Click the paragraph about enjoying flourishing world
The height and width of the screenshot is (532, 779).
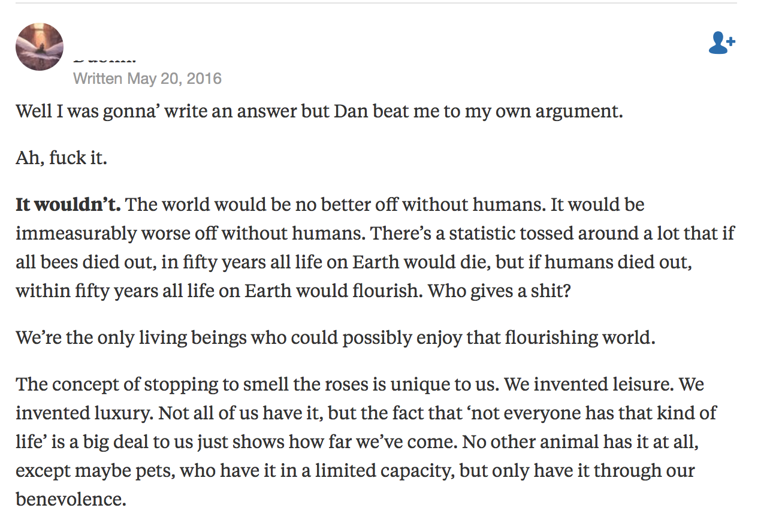335,337
